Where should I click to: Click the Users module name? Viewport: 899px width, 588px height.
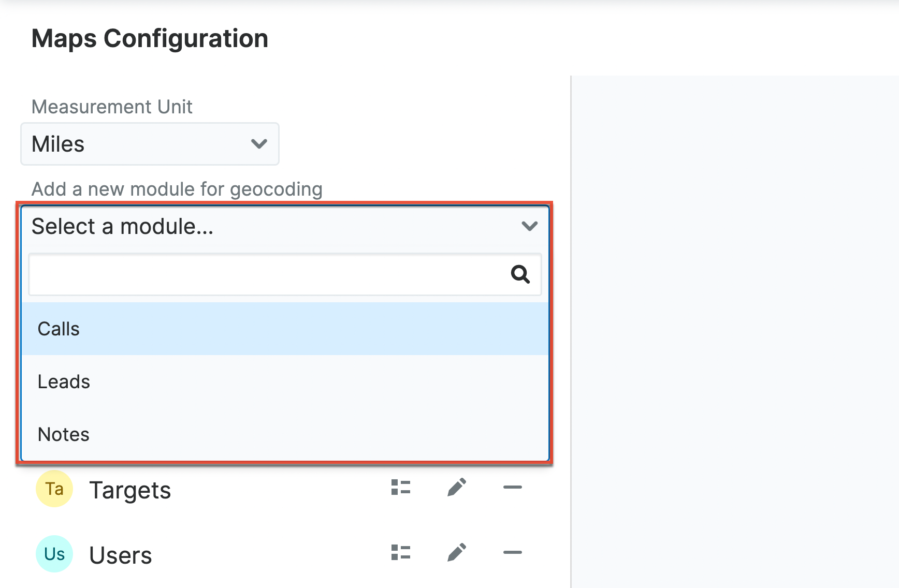121,555
